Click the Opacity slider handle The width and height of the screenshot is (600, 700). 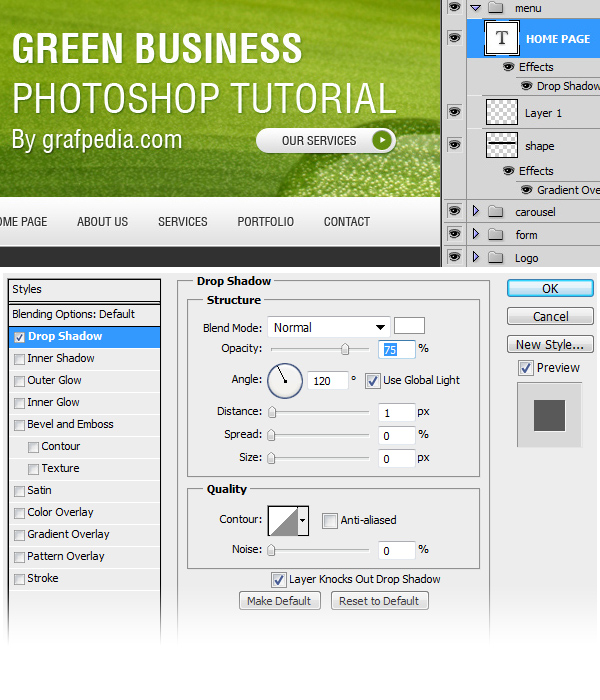(345, 349)
